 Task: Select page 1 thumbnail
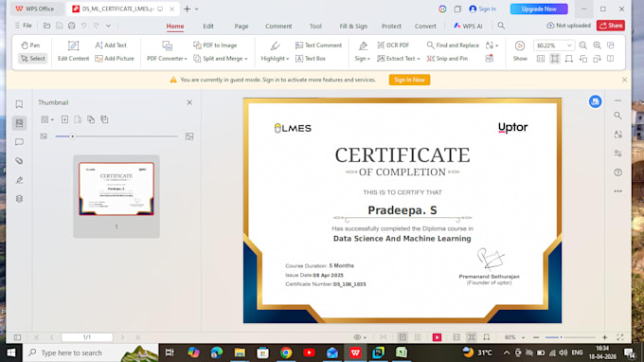click(116, 189)
